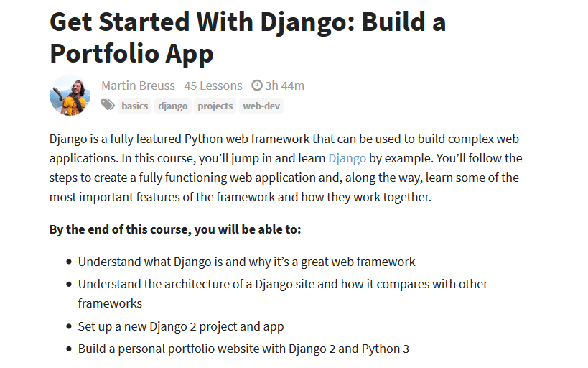Open the projects tag

pyautogui.click(x=215, y=106)
